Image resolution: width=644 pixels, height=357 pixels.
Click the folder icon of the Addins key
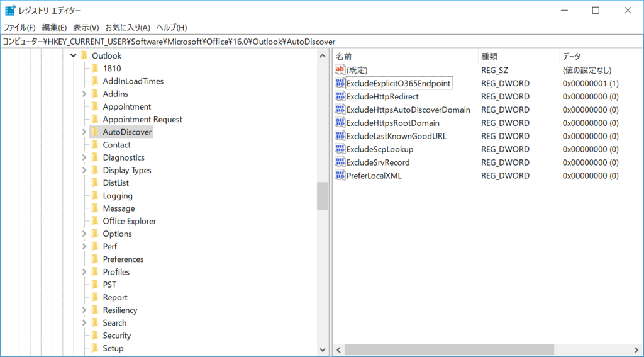tap(96, 94)
